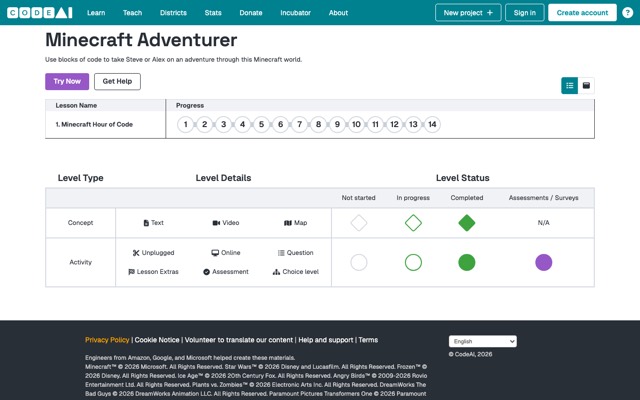Click the In progress concept diamond
Image resolution: width=640 pixels, height=400 pixels.
point(413,223)
